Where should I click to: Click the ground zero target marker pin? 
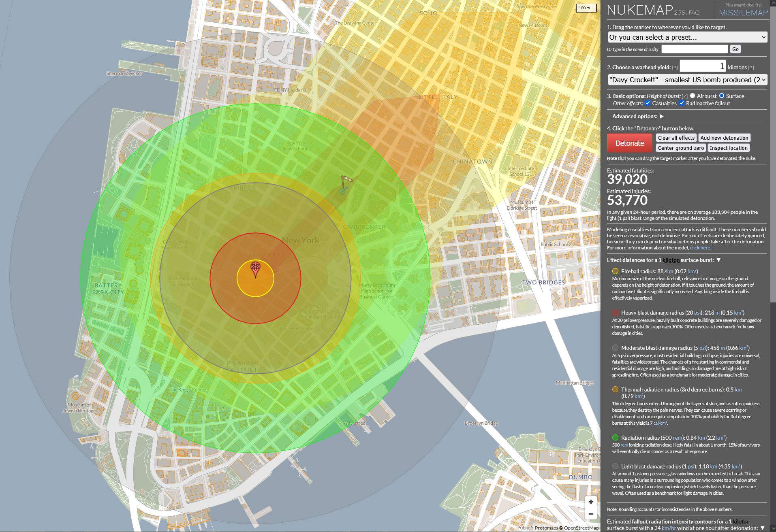(x=255, y=269)
